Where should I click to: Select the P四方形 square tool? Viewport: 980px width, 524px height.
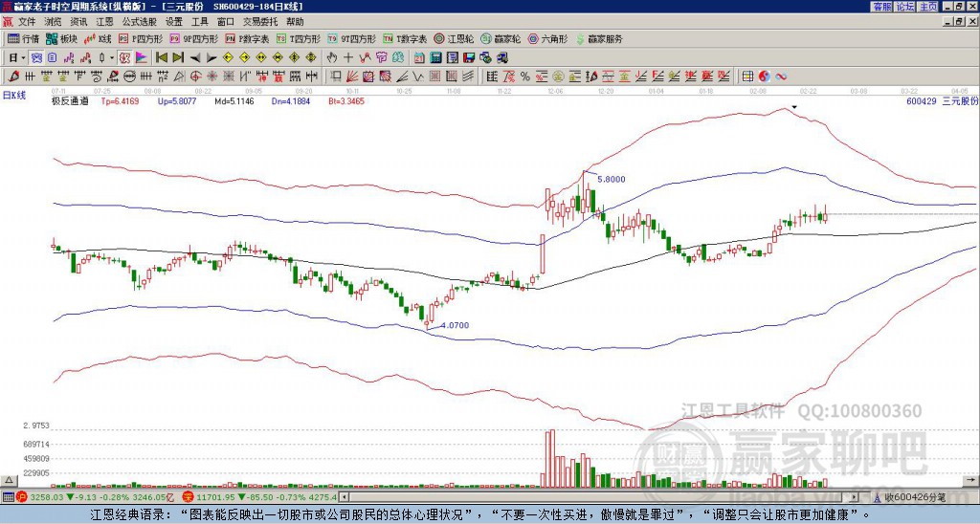(142, 39)
